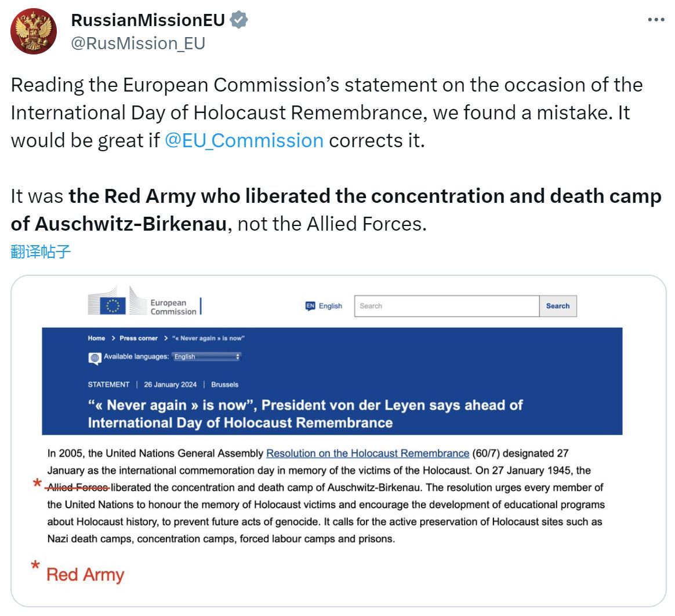Click the globe available-languages icon
The width and height of the screenshot is (675, 616).
[95, 358]
